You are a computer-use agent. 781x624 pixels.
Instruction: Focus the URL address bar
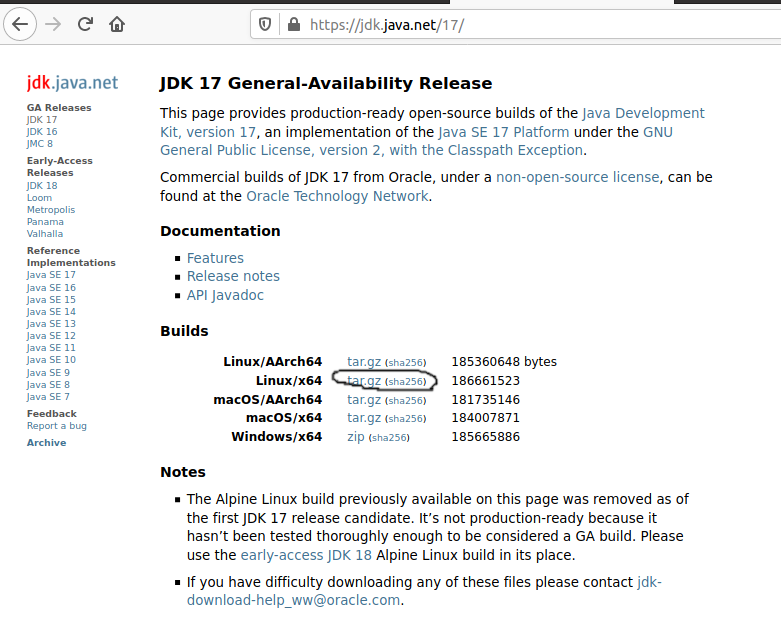(x=516, y=24)
